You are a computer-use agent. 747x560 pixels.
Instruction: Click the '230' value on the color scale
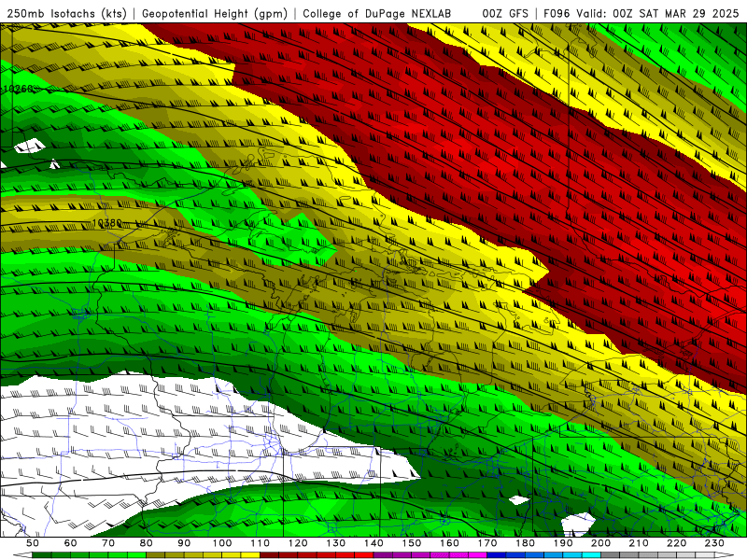[x=714, y=543]
